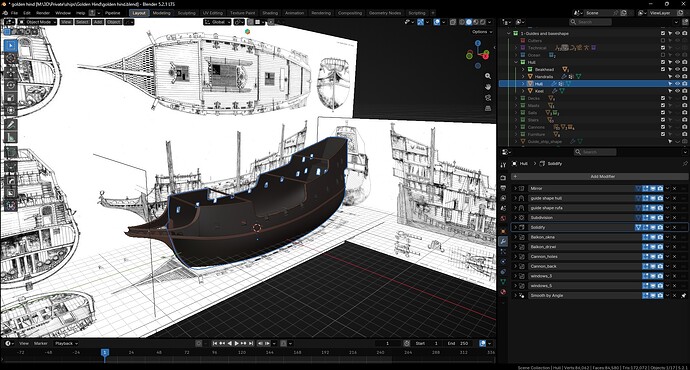Click the play animation button
The image size is (690, 370).
[x=237, y=343]
